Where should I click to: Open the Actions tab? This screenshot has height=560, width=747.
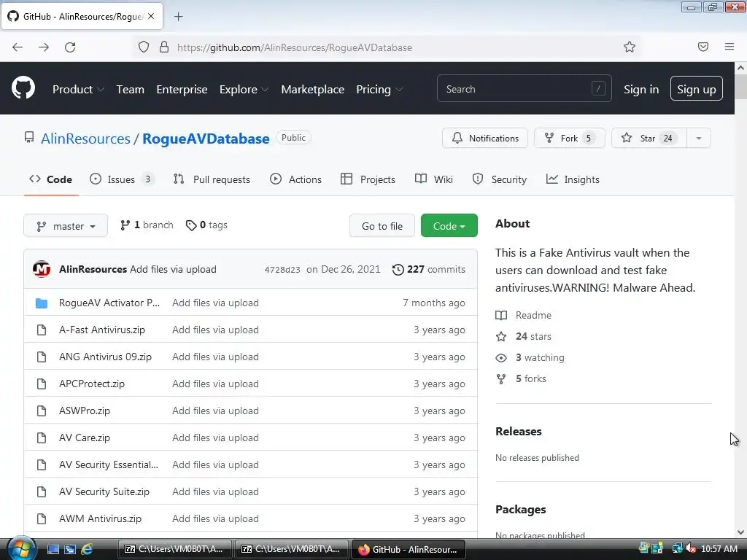click(x=295, y=179)
